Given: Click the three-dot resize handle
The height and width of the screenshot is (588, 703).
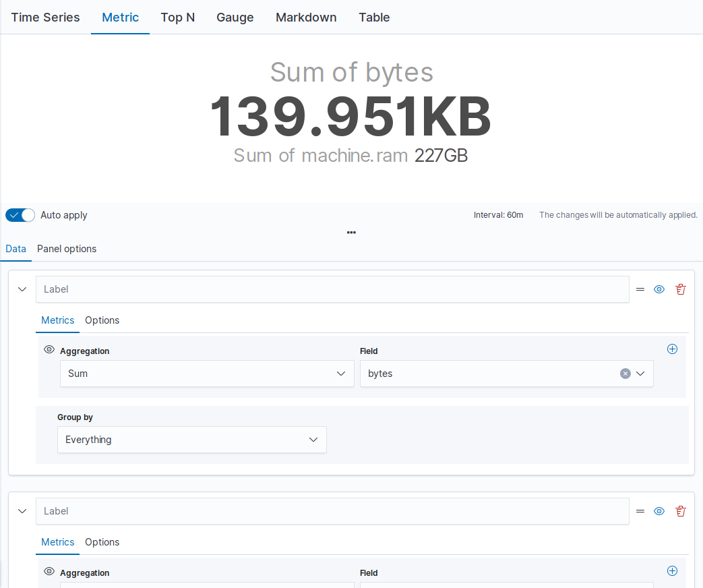Looking at the screenshot, I should [351, 233].
